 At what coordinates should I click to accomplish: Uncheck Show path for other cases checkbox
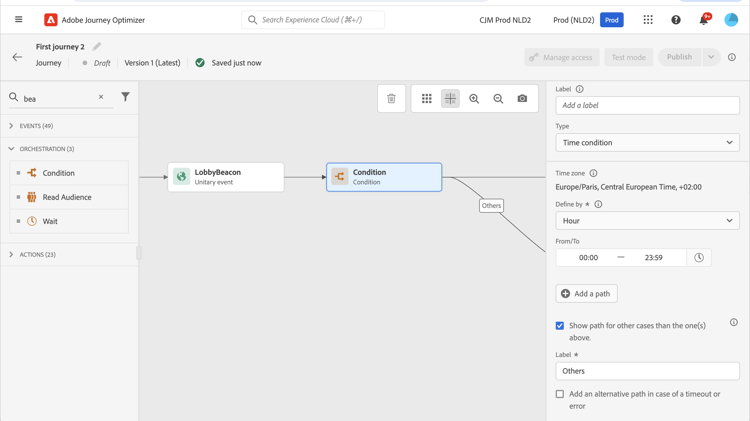[560, 326]
